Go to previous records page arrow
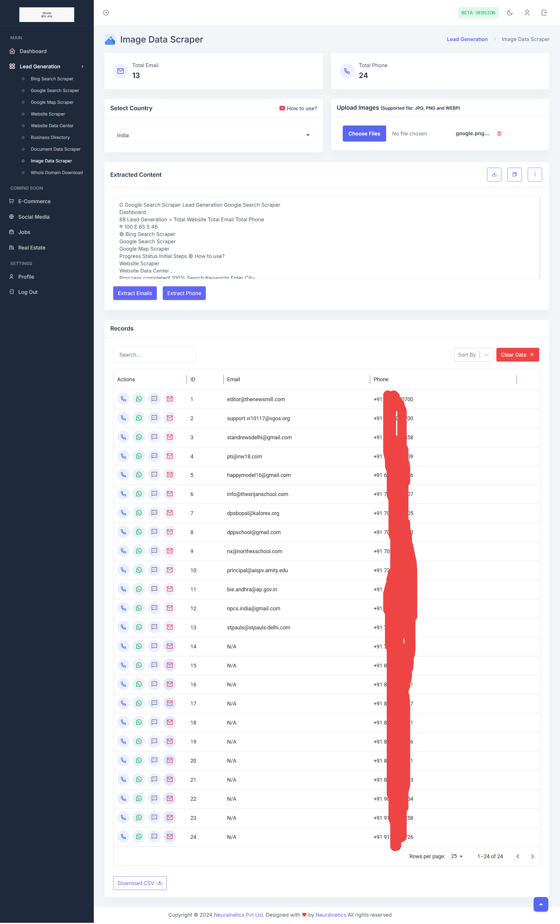 517,857
